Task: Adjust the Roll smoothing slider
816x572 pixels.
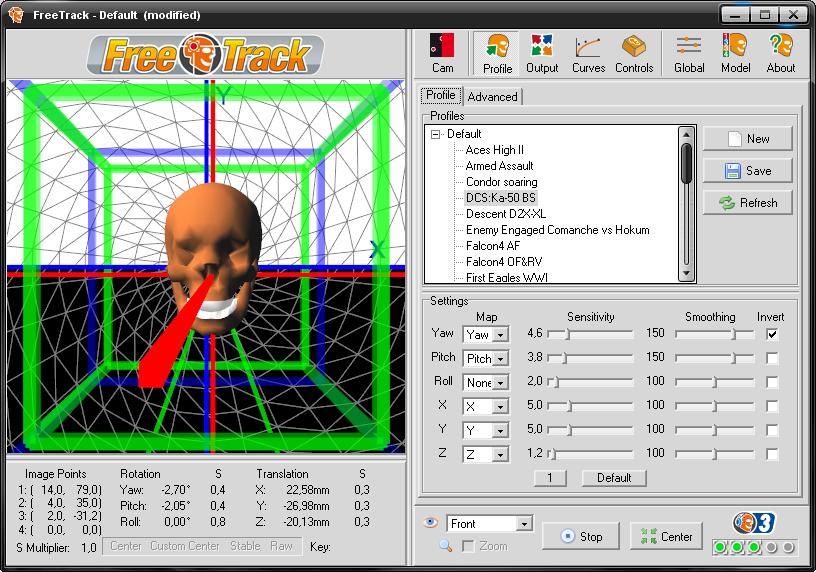Action: coord(714,382)
